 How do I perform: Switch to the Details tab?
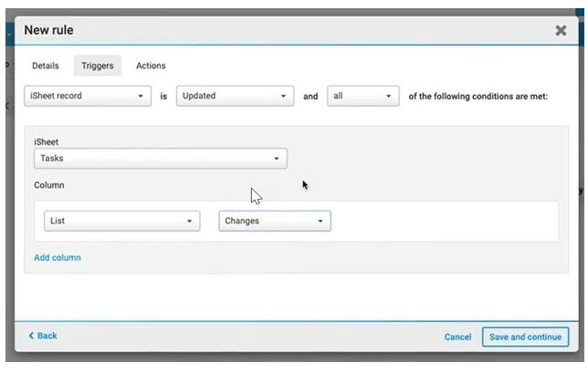click(x=46, y=66)
